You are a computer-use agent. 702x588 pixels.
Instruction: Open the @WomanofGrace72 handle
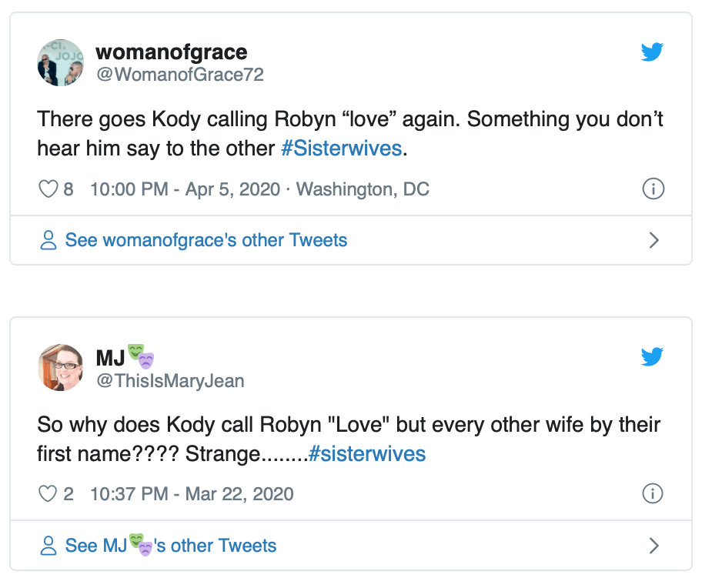(x=179, y=75)
